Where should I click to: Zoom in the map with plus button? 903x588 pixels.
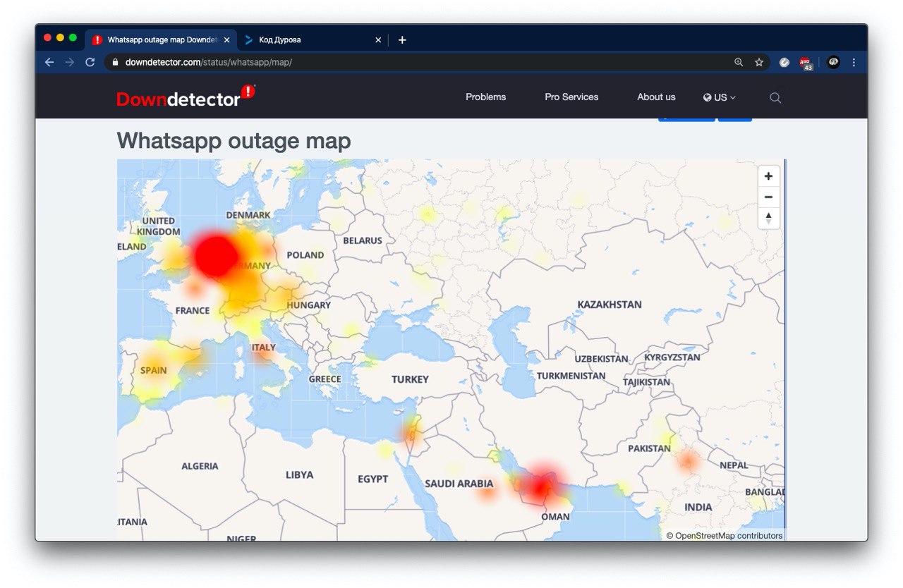click(x=768, y=176)
